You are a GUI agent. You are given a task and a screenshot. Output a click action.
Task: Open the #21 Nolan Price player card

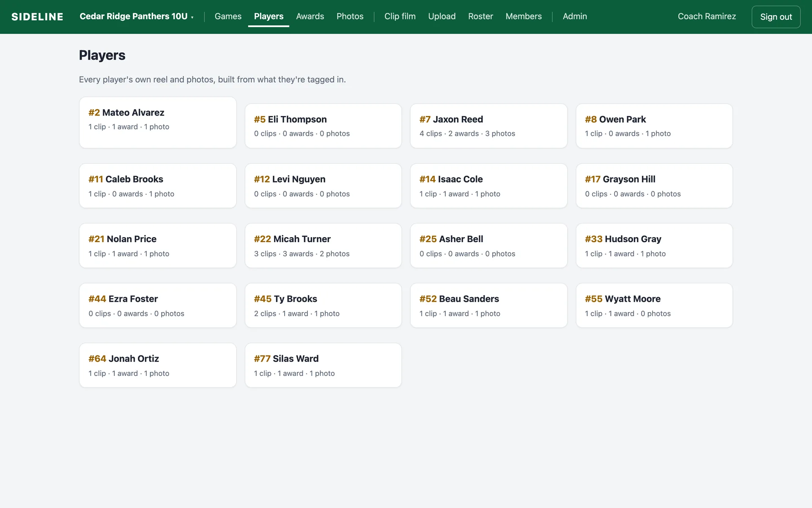(x=158, y=246)
